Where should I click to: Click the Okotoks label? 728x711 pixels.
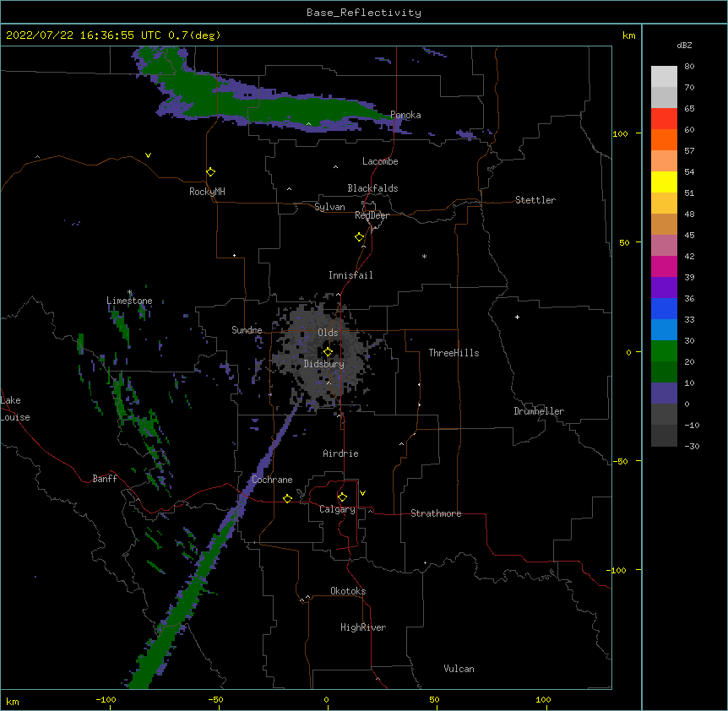coord(348,591)
